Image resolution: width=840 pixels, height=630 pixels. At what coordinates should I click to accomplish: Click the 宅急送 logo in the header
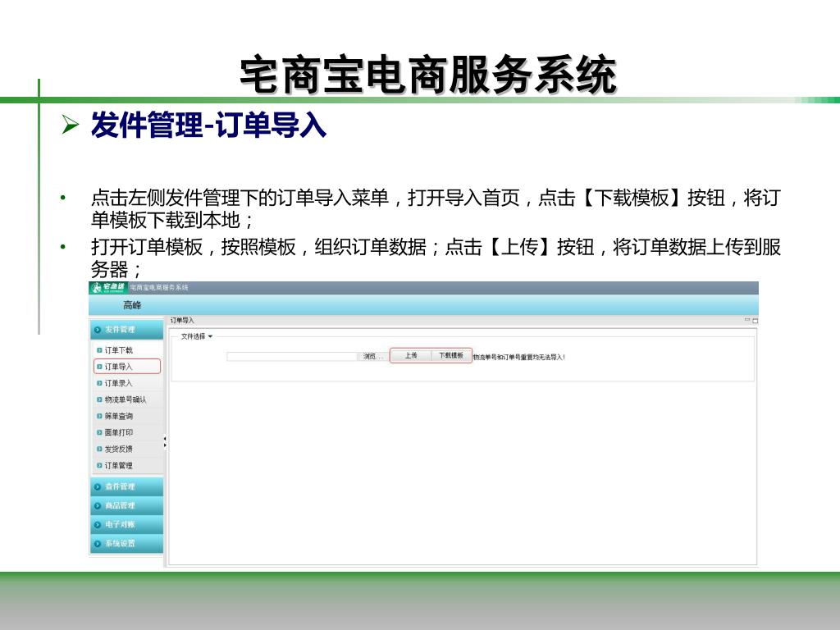click(x=108, y=288)
